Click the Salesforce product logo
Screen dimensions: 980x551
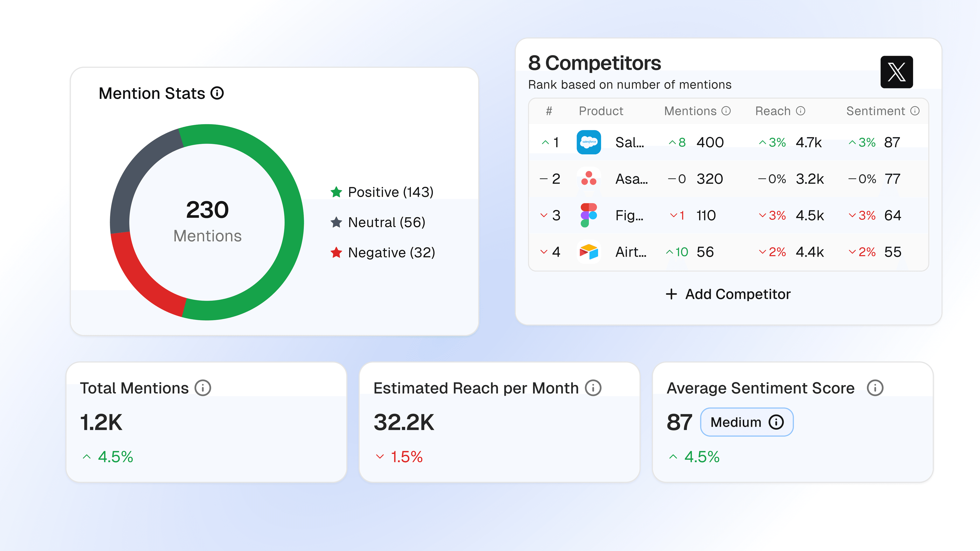[x=588, y=142]
